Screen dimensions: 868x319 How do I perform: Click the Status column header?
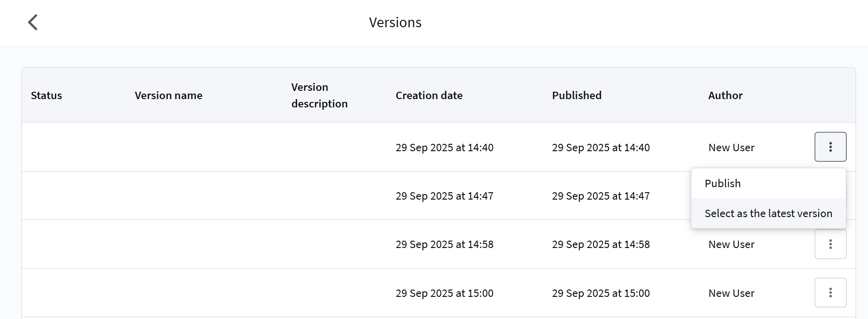46,95
